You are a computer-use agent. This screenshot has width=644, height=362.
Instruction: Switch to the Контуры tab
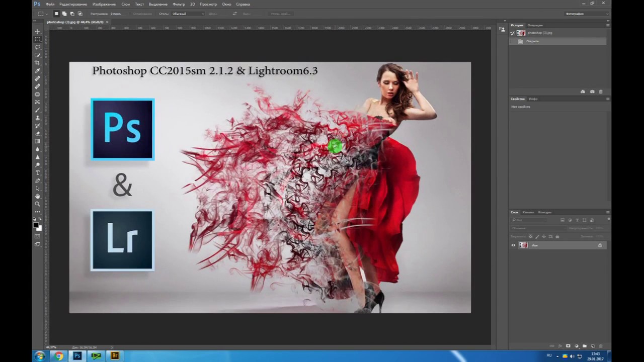545,212
